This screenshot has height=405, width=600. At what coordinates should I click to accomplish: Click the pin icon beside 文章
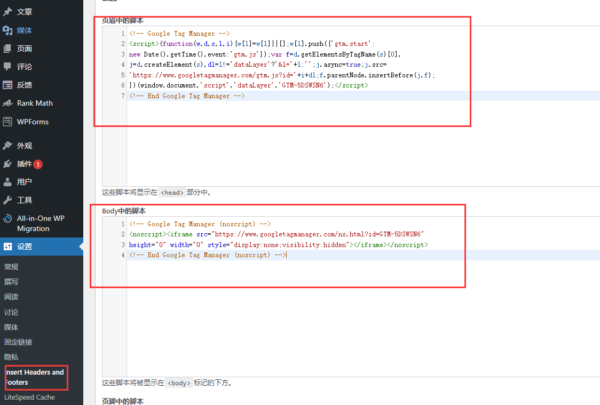pyautogui.click(x=7, y=12)
